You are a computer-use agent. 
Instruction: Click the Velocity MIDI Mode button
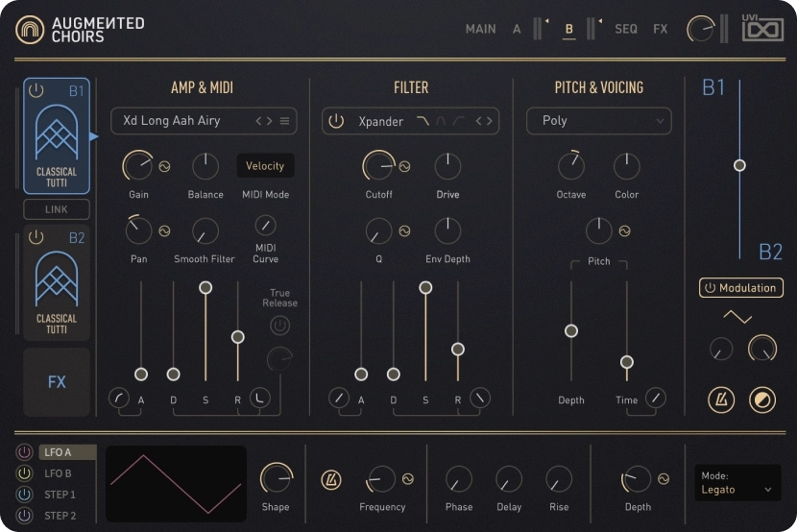coord(265,166)
